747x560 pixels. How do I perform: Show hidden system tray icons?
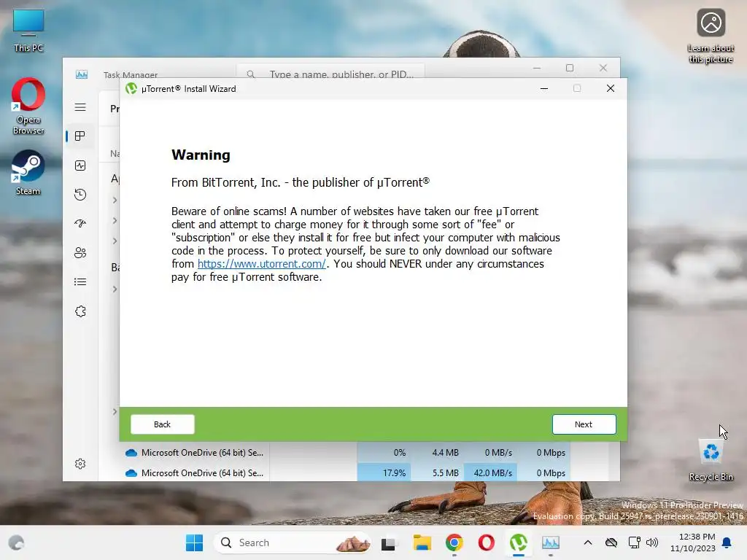[588, 542]
